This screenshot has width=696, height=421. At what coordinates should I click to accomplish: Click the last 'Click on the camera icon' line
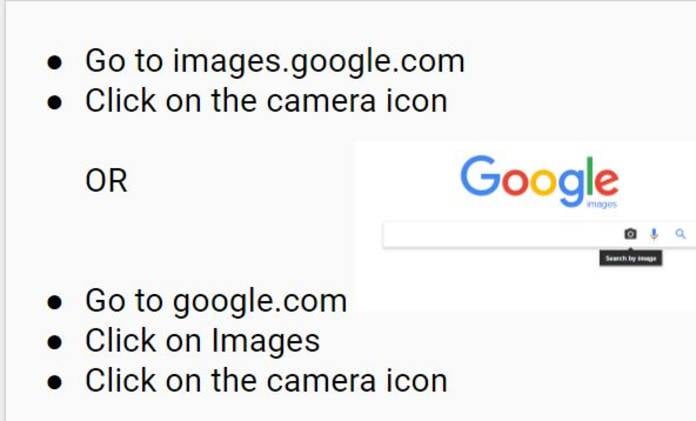265,381
